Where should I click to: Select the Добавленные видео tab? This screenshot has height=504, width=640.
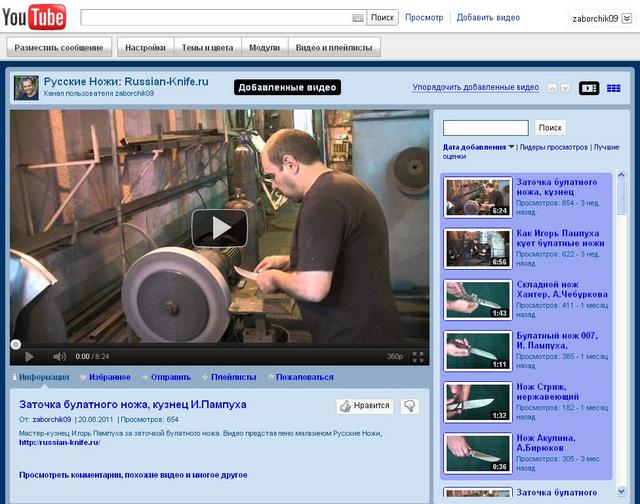click(287, 87)
